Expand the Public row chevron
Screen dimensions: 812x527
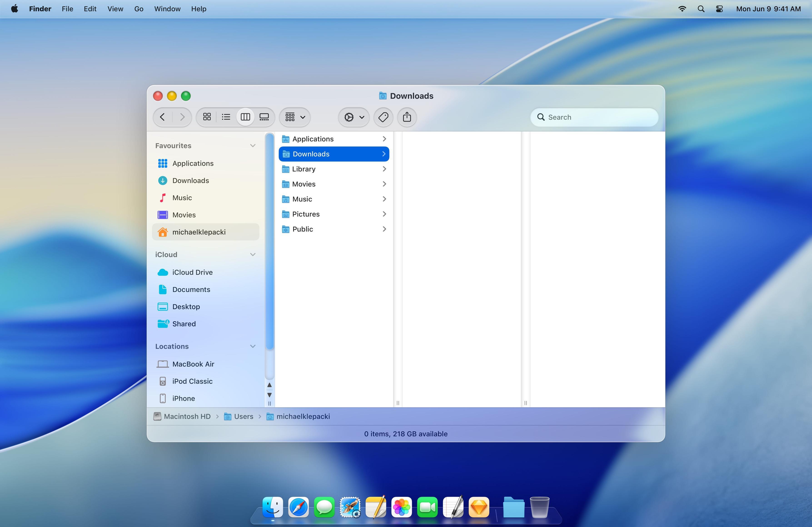coord(384,229)
